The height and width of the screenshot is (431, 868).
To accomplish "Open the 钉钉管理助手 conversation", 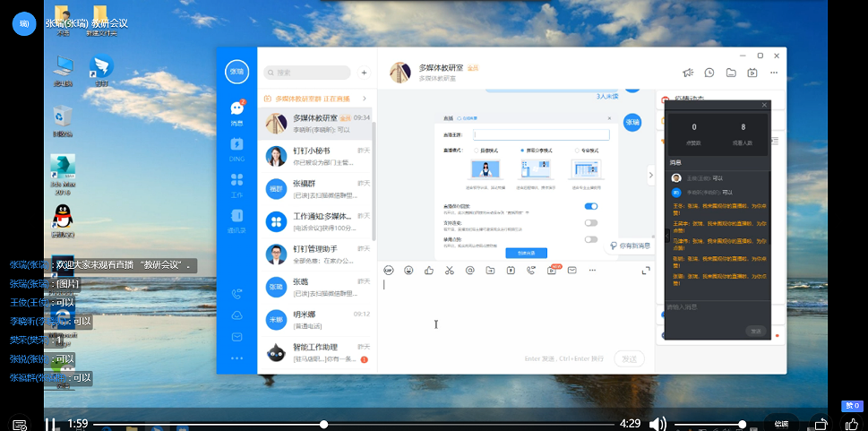I will pos(315,254).
